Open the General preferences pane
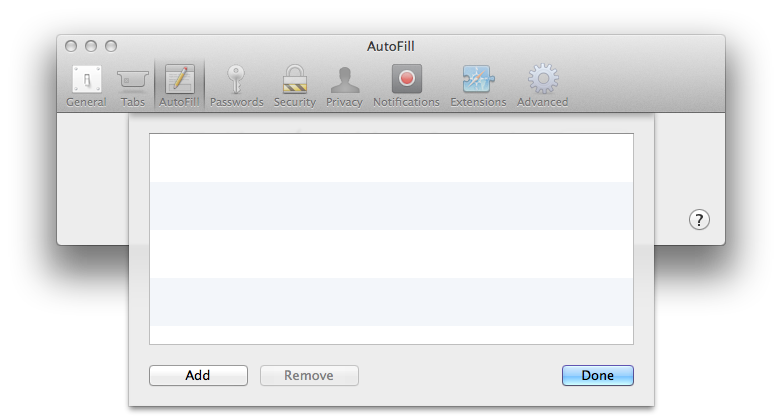This screenshot has width=782, height=417. (x=86, y=85)
